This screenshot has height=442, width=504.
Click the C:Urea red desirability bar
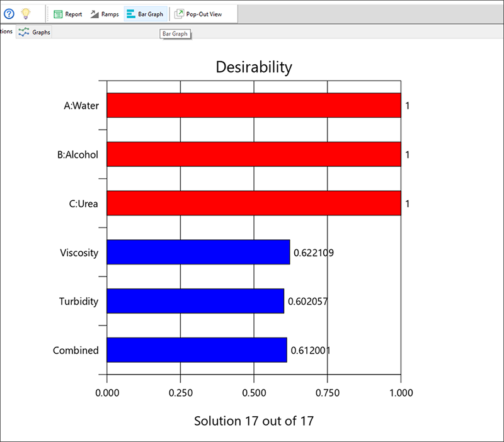[254, 203]
